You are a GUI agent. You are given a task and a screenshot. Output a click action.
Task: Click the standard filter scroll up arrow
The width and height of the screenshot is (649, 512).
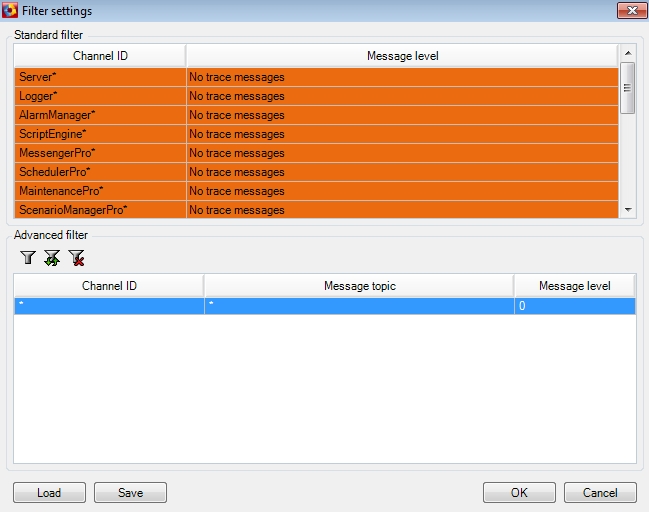click(x=628, y=53)
